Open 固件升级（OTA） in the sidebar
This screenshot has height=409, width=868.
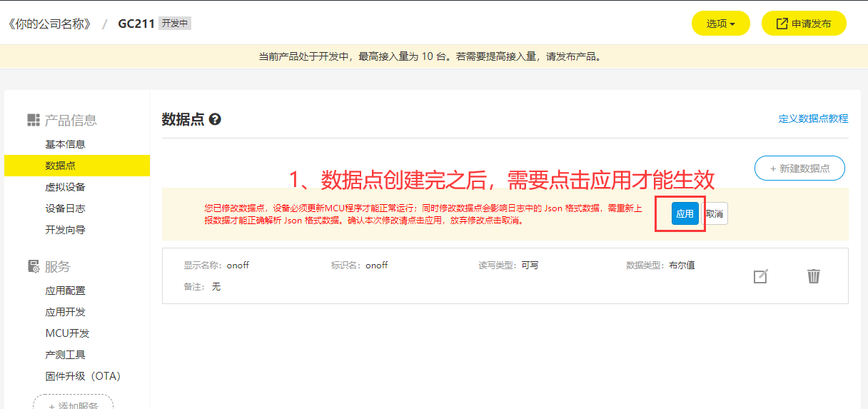point(83,376)
